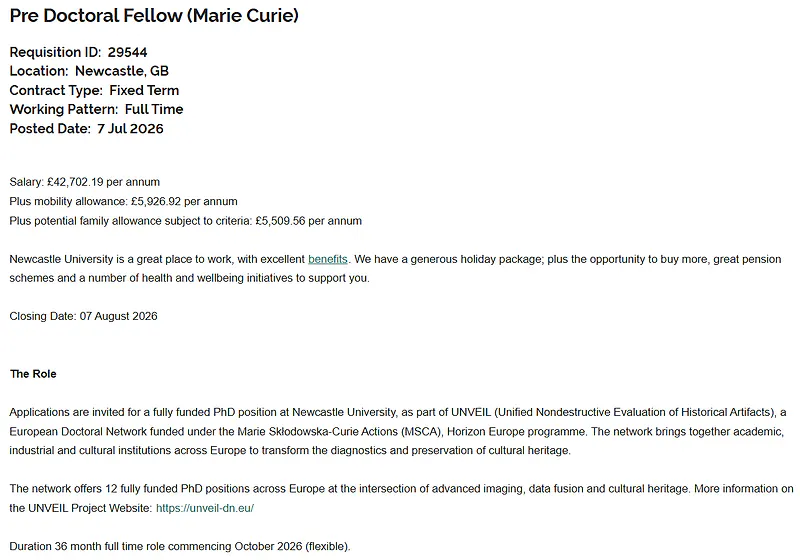Click the Duration 36 month role line
800x560 pixels.
(180, 546)
